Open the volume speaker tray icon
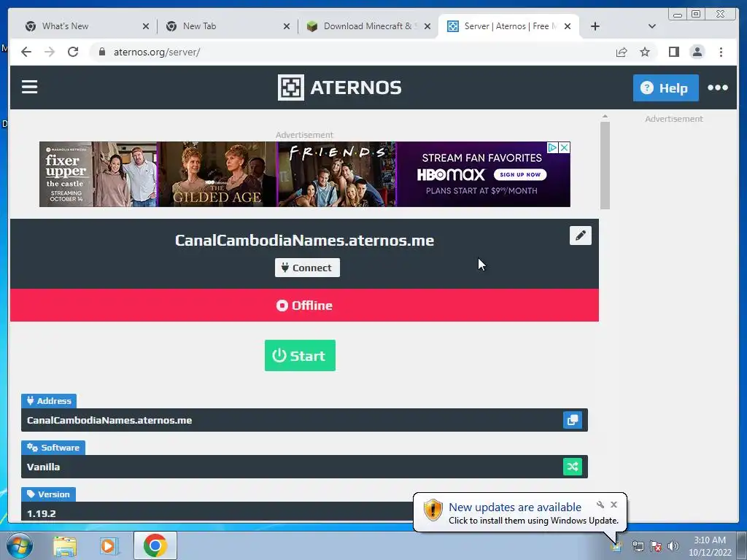This screenshot has height=560, width=747. coord(673,546)
